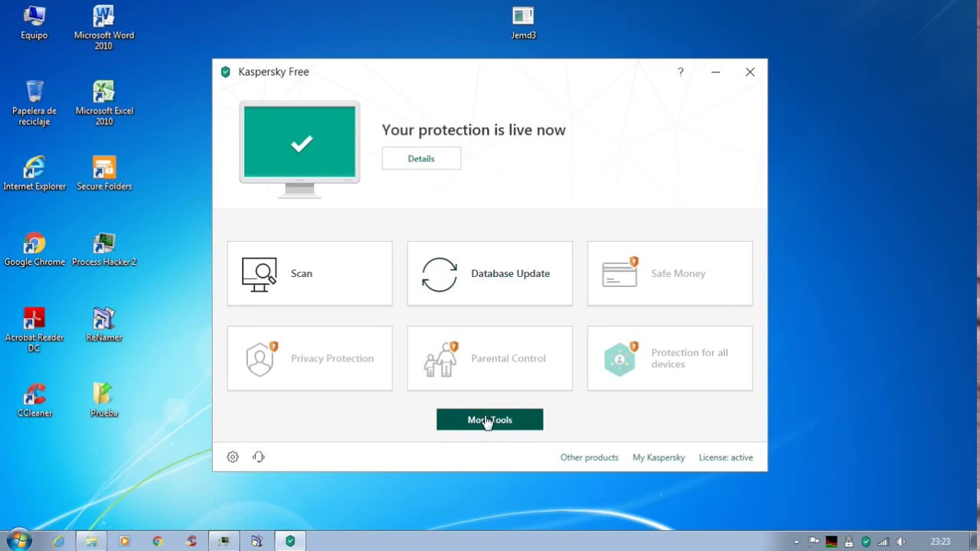Screen dimensions: 980x551
Task: Click the taskbar clock showing 23:23
Action: tap(940, 542)
